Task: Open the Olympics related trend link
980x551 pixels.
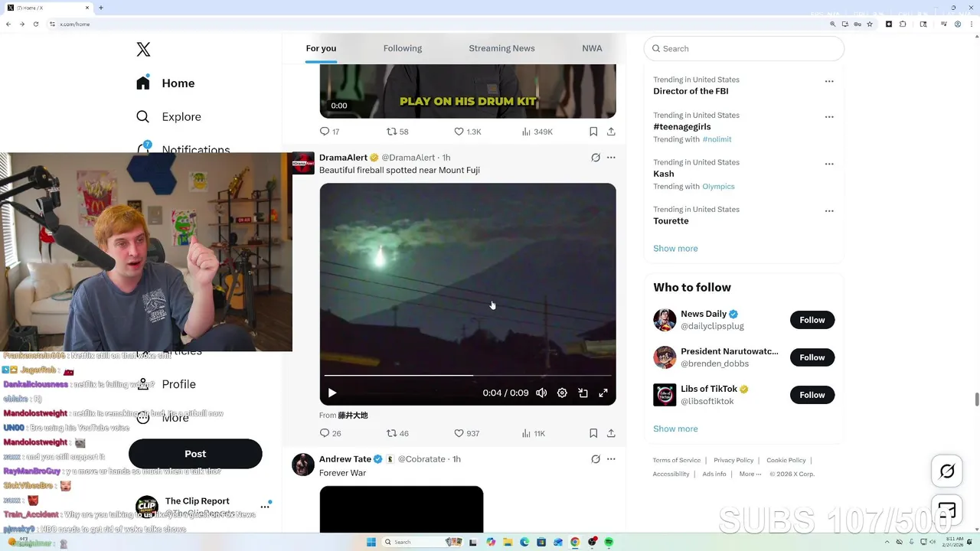Action: 718,187
